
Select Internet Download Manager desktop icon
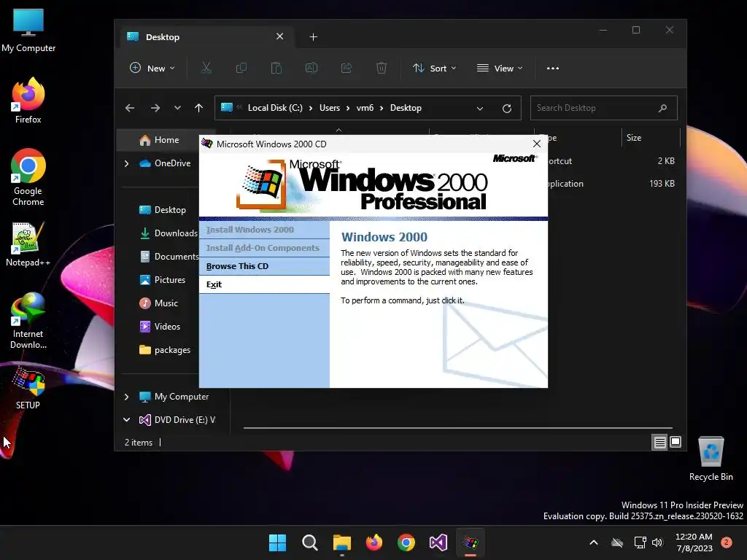point(28,320)
